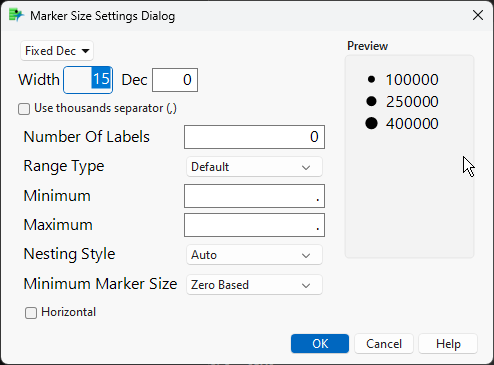Confirm with the OK button
This screenshot has height=365, width=494.
(x=320, y=344)
